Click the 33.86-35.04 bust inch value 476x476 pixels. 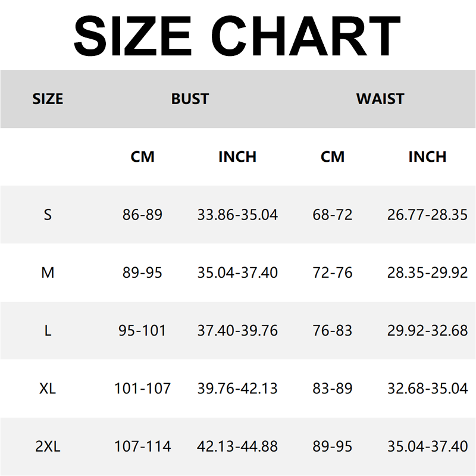point(237,215)
